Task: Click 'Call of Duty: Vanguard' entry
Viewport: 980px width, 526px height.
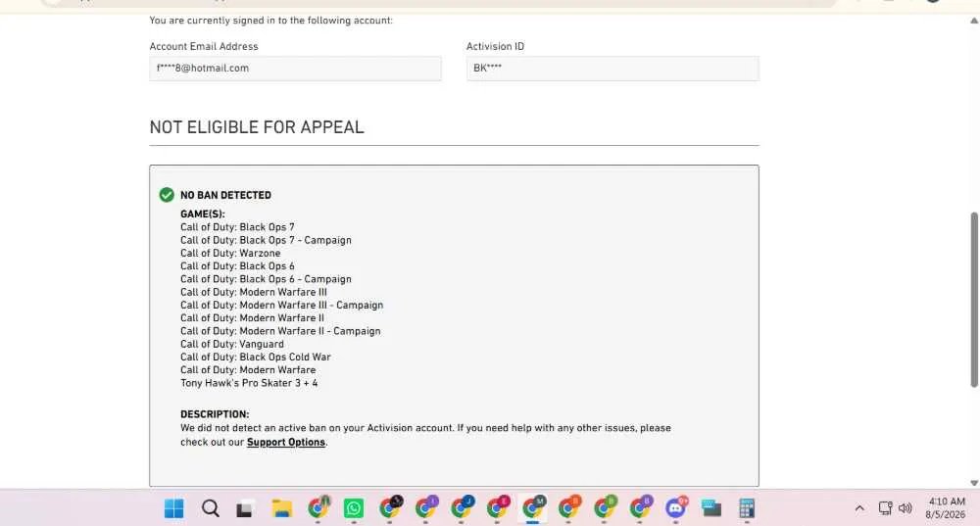Action: (x=232, y=344)
